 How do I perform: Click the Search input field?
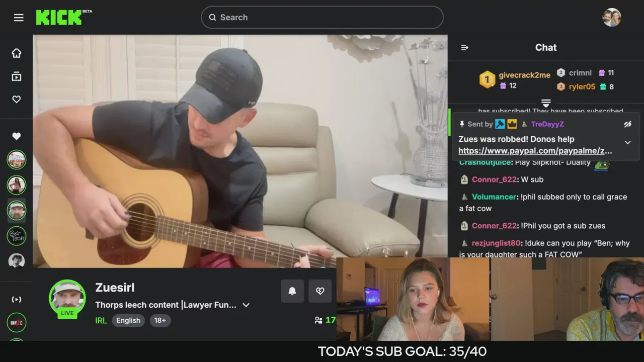point(322,18)
